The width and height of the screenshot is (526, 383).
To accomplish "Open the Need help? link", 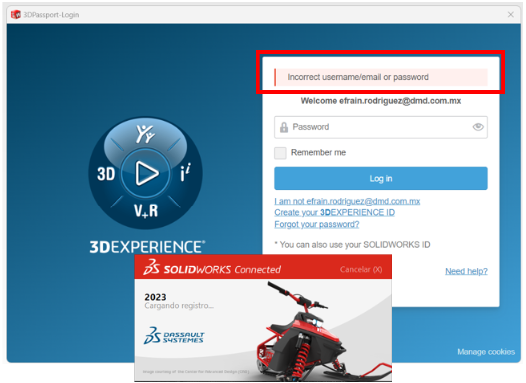I will (x=466, y=271).
